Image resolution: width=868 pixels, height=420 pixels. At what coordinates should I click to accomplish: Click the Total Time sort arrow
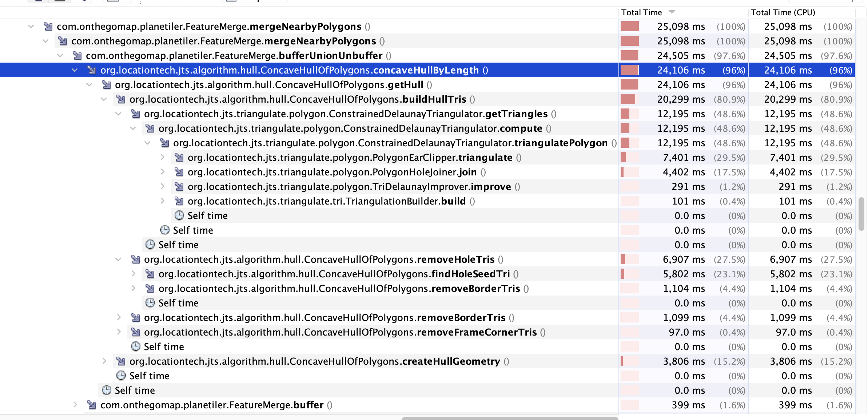click(672, 12)
